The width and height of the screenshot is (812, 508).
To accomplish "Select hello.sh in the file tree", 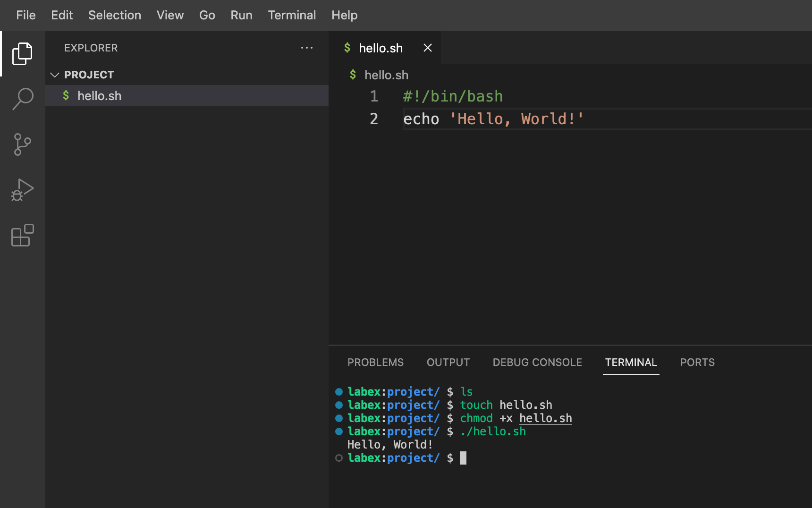I will pyautogui.click(x=99, y=96).
